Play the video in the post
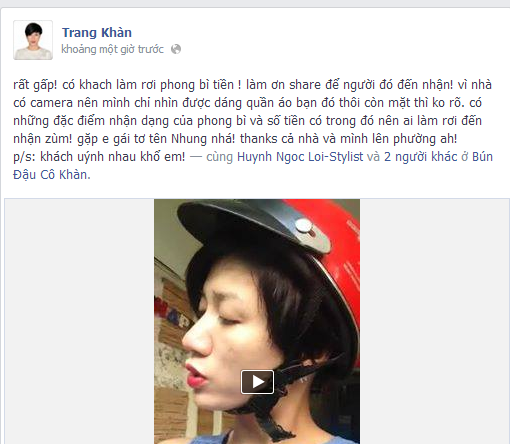 click(x=257, y=382)
